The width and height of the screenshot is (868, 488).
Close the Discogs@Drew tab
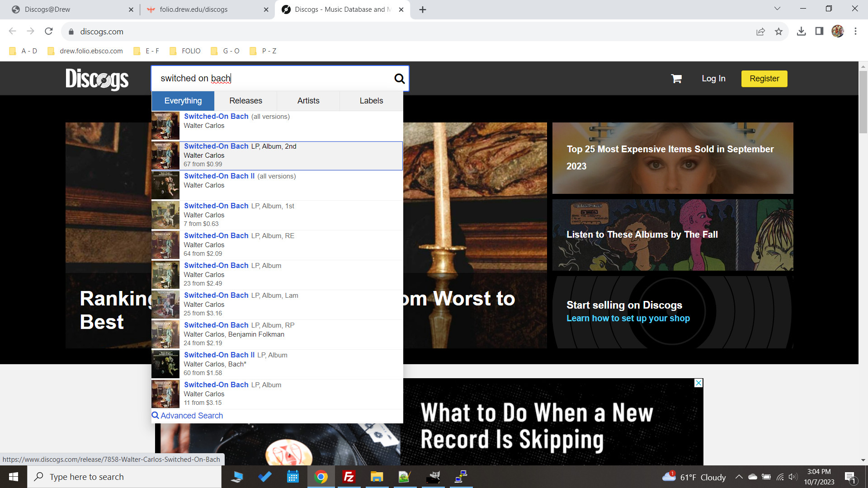pyautogui.click(x=131, y=9)
